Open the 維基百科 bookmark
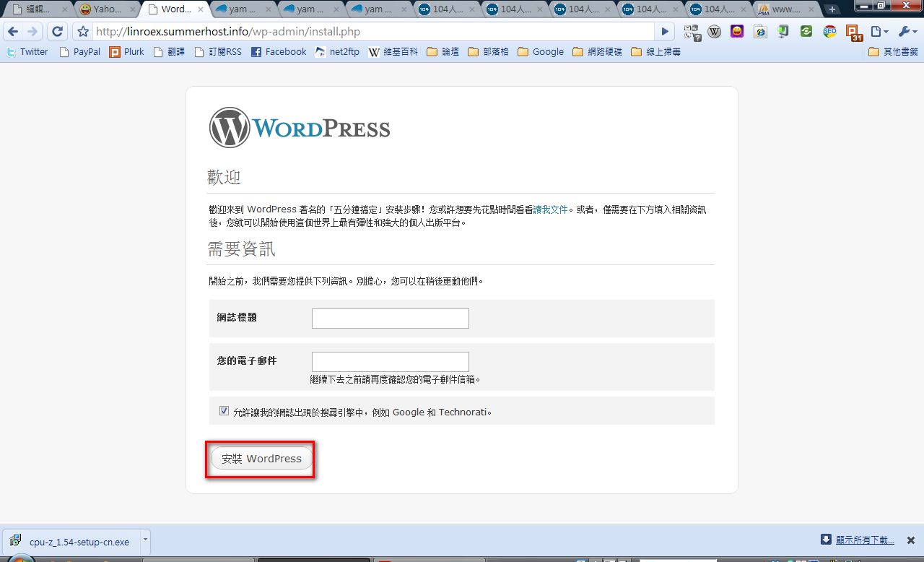The width and height of the screenshot is (924, 562). (393, 52)
